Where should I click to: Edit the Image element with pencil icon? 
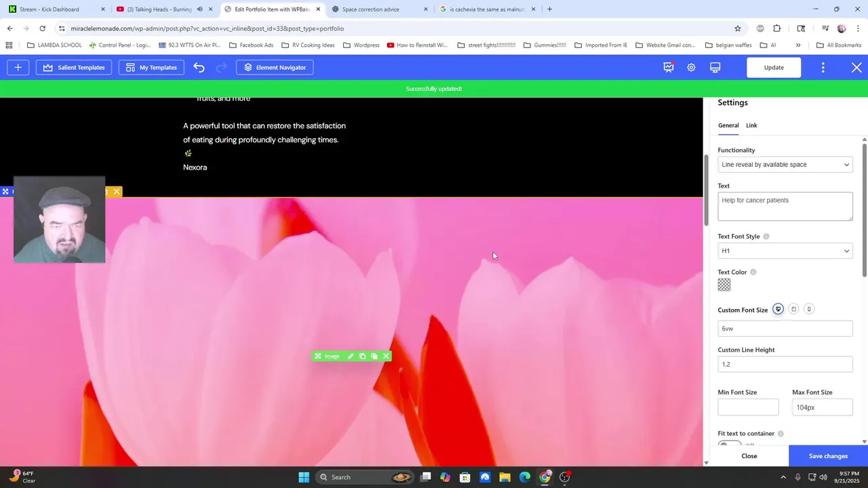[351, 357]
